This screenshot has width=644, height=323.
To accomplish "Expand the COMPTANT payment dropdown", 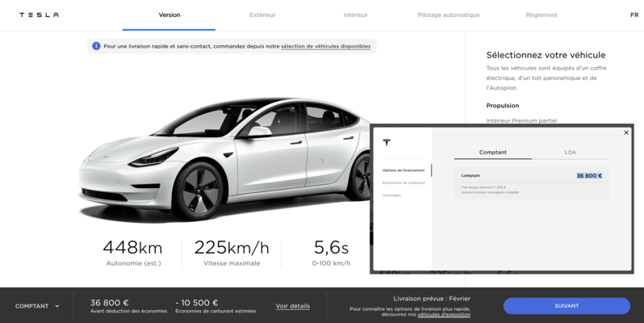I will coord(37,306).
